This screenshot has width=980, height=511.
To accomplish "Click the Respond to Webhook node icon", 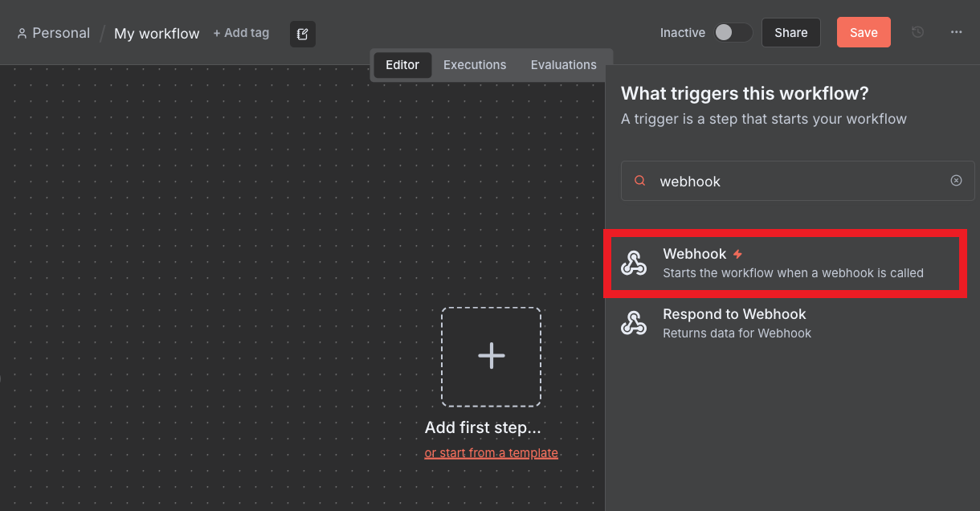I will tap(634, 322).
